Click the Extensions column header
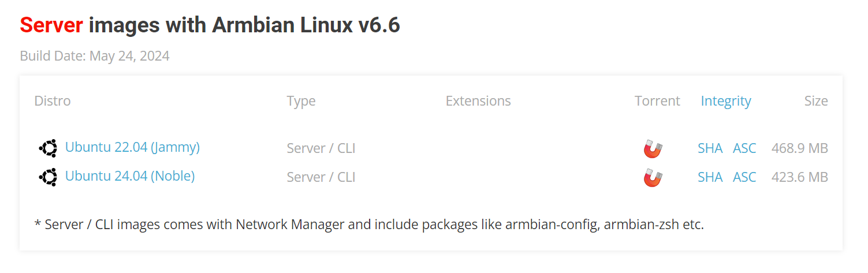The height and width of the screenshot is (273, 868). coord(478,101)
